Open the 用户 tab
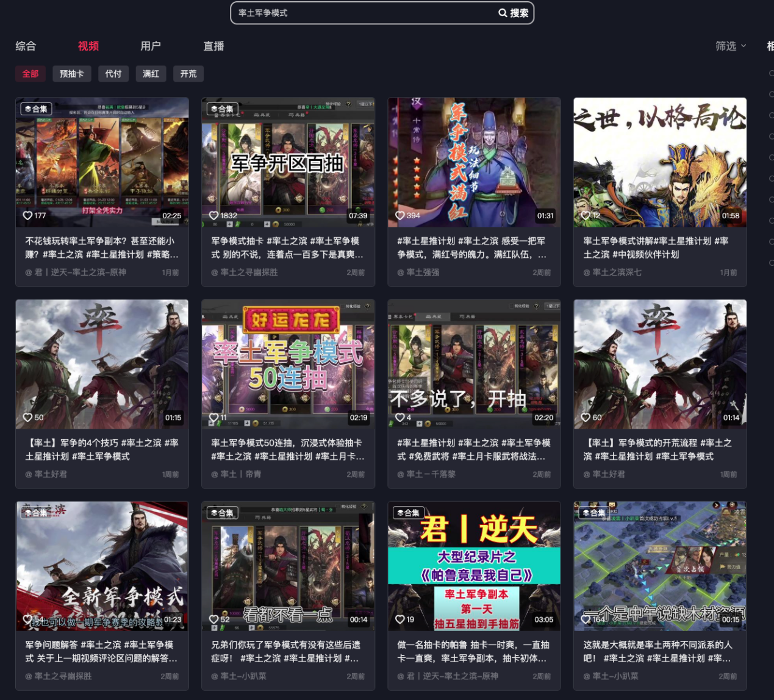774x700 pixels. tap(151, 46)
